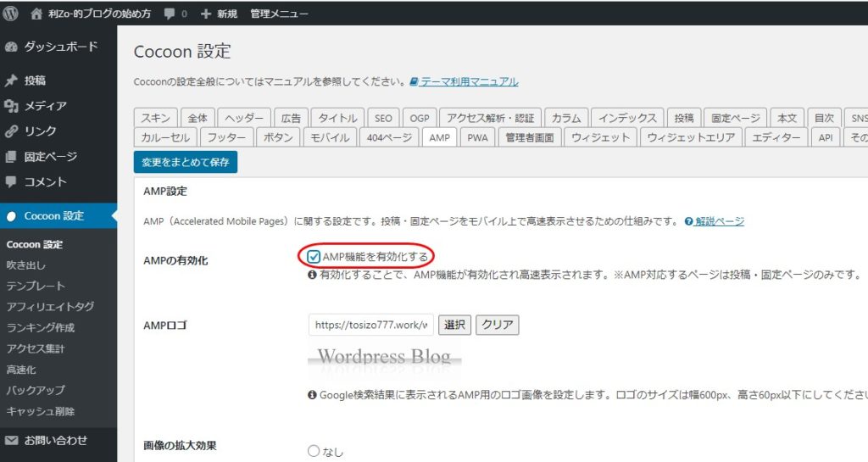Select the なし radio button

click(x=314, y=452)
